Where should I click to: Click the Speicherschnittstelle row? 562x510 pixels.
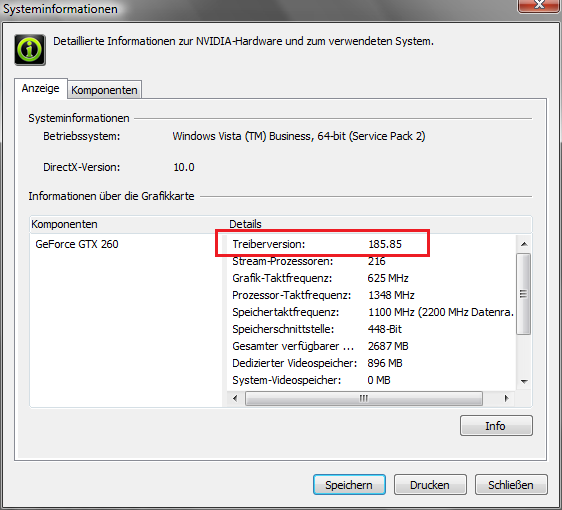click(x=371, y=329)
